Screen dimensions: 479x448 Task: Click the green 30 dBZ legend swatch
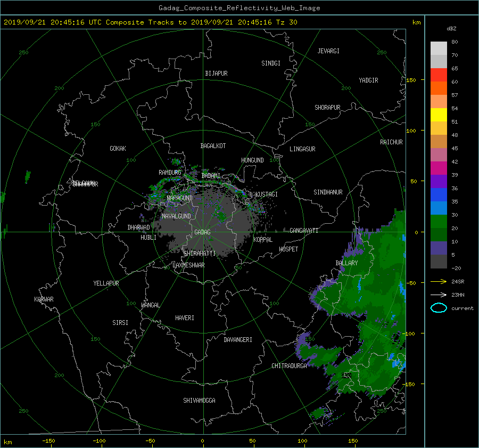pyautogui.click(x=439, y=221)
